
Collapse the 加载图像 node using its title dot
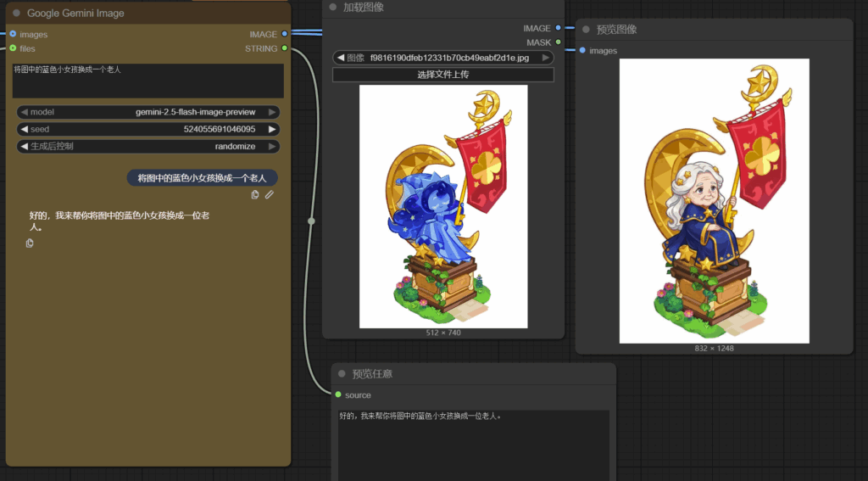[332, 7]
